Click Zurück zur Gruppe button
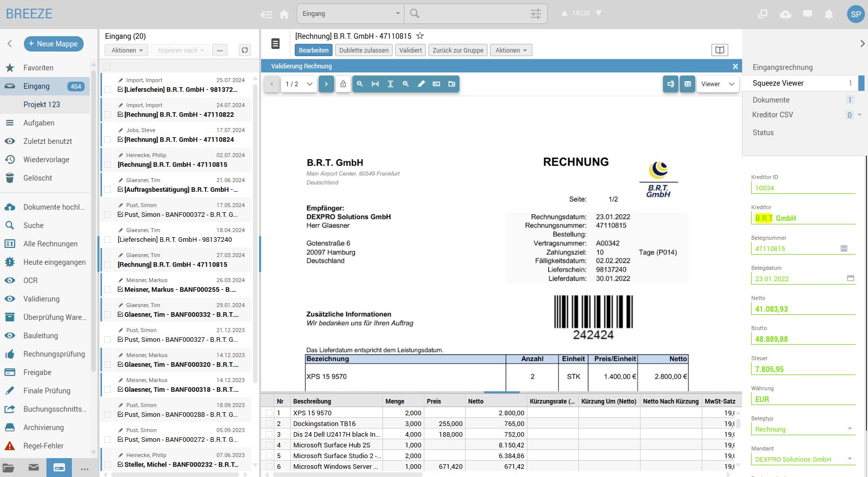Viewport: 868px width, 477px height. [x=458, y=50]
